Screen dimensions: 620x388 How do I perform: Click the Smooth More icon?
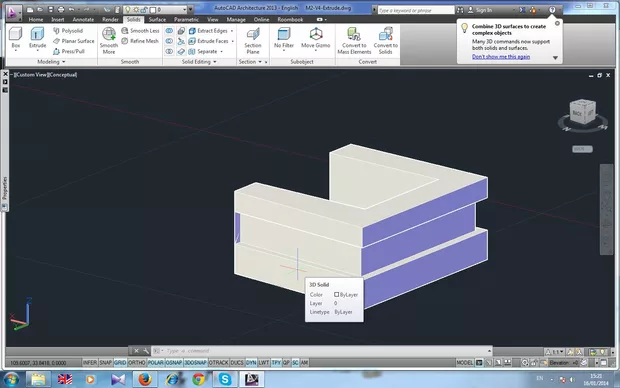coord(109,40)
